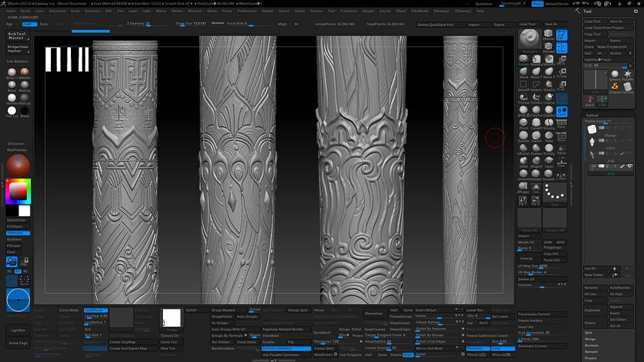Viewport: 644px width, 362px height.
Task: Select the Flatten brush
Action: pos(536,149)
